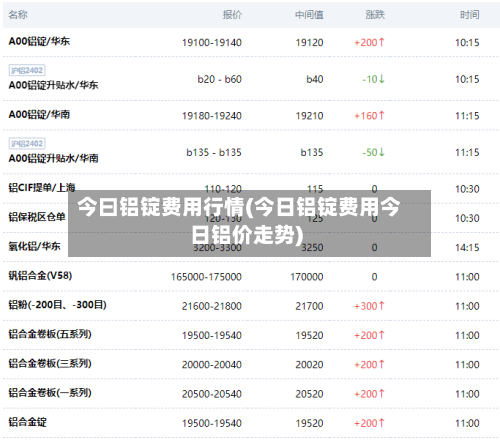The image size is (500, 448).
Task: Select the 铝合金卷板(五系列) row name
Action: [50, 334]
